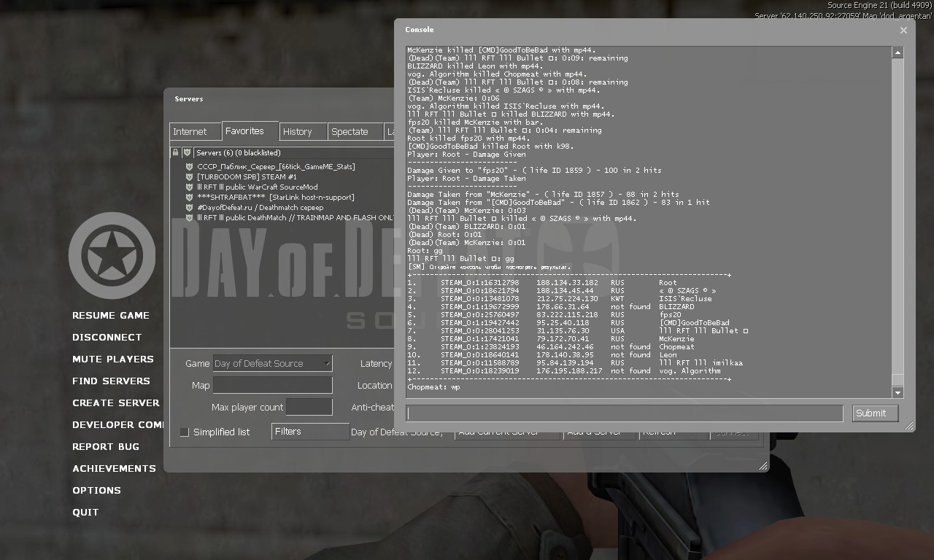Click the 'Root: gg' console line

pos(425,250)
